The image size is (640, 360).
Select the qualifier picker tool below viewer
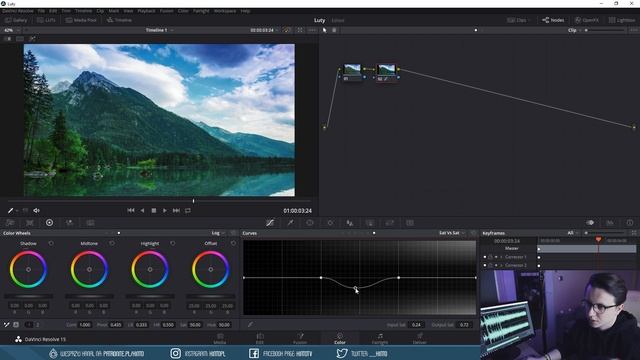[10, 211]
